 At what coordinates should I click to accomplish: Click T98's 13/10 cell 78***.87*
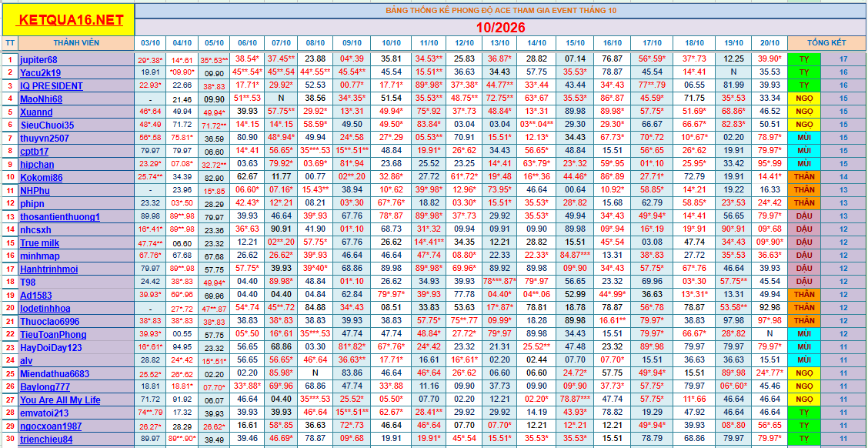click(x=501, y=282)
